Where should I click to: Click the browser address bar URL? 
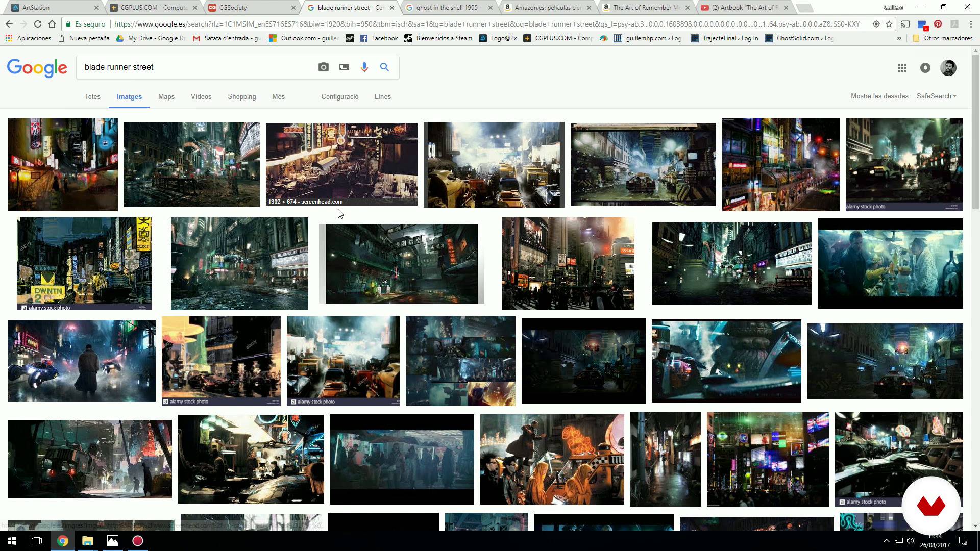click(x=487, y=24)
